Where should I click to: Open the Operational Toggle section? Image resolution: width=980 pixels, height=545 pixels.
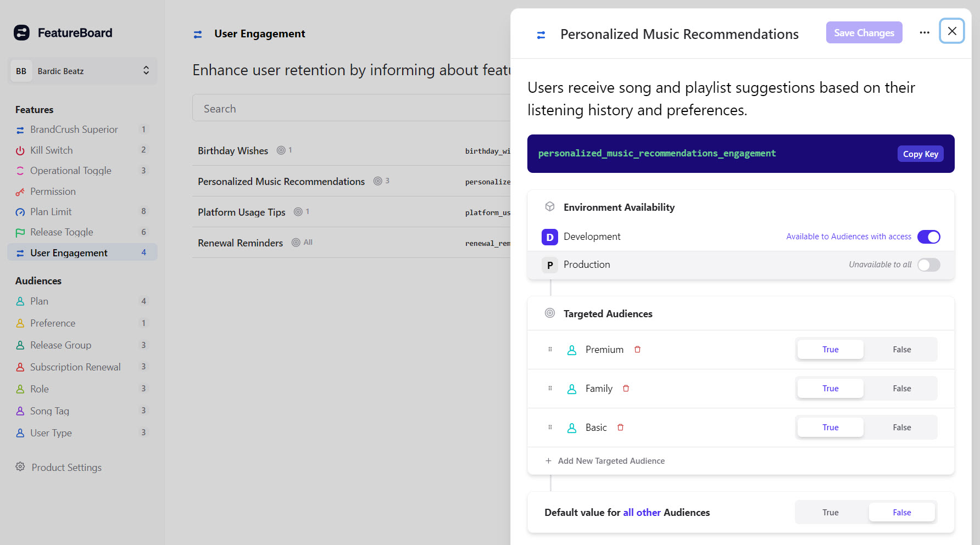click(69, 170)
